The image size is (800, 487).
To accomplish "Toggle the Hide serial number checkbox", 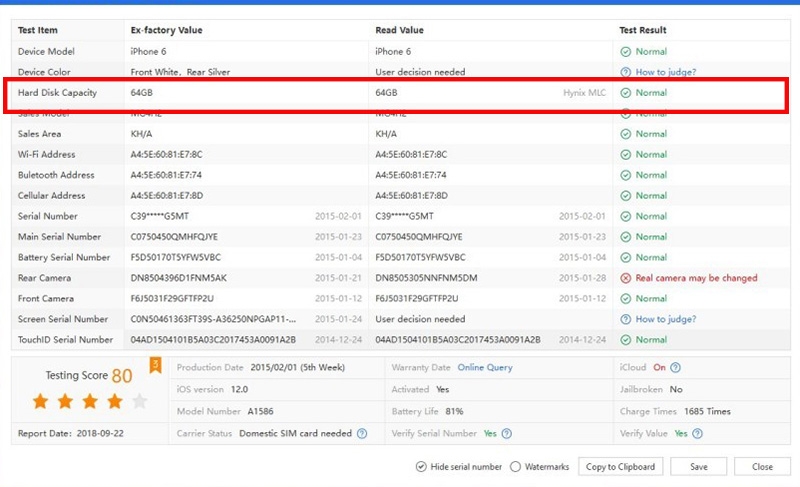I will (421, 467).
